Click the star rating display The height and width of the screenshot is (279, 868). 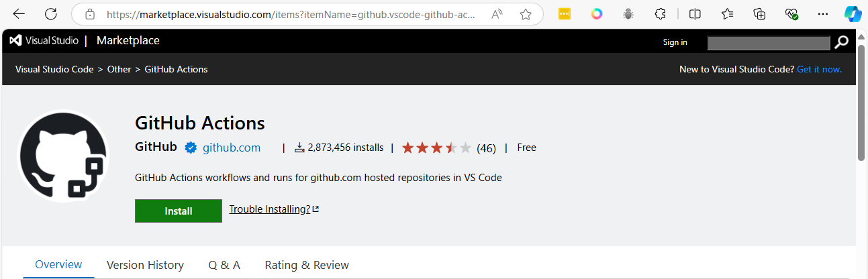pyautogui.click(x=436, y=148)
